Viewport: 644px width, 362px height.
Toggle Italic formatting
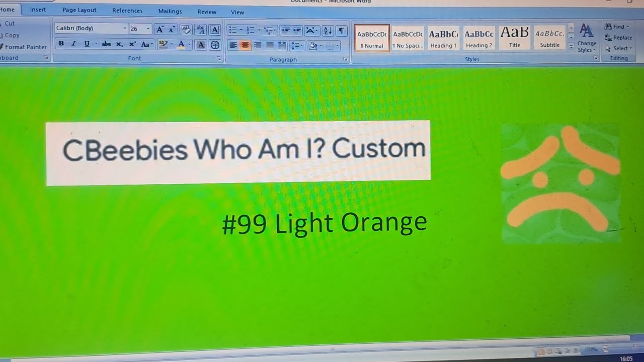tap(73, 44)
